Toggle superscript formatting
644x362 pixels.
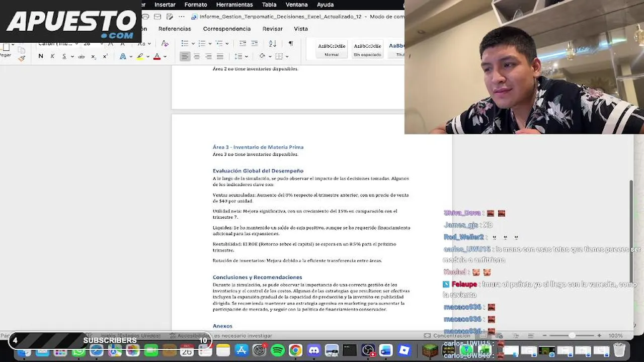coord(105,56)
